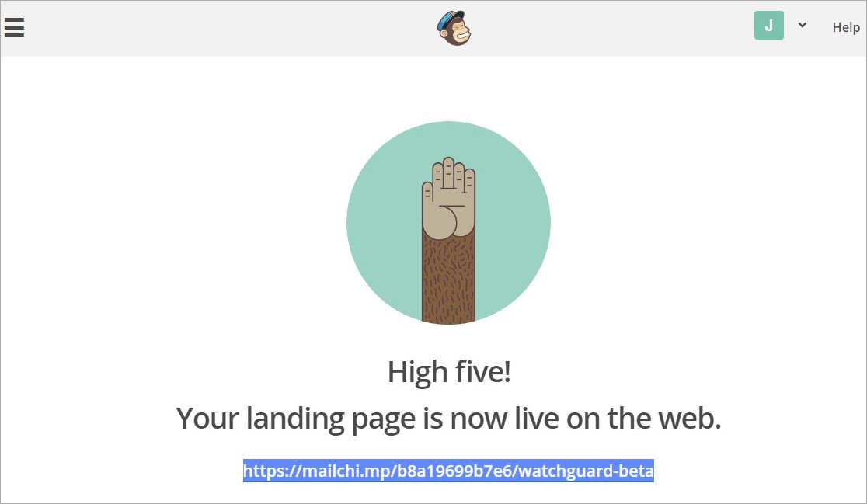
Task: Open the Help link
Action: [x=846, y=27]
